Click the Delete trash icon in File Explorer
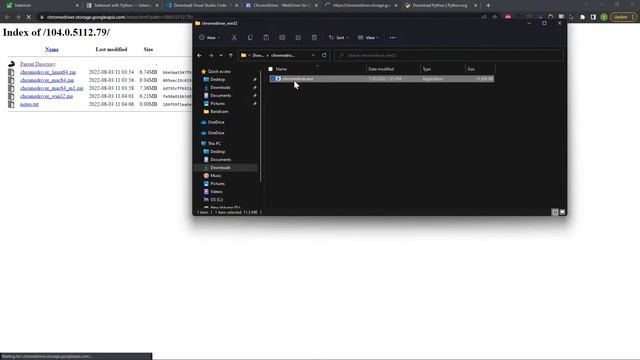 314,38
